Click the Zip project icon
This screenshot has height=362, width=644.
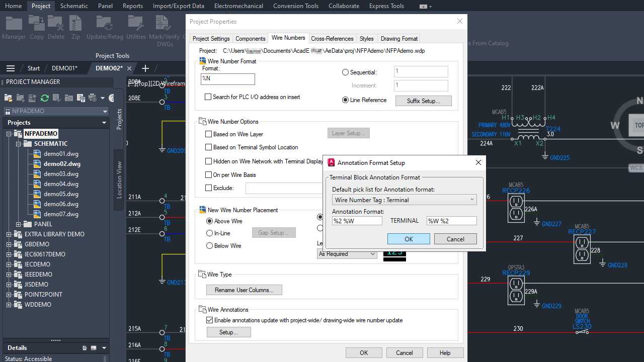point(75,23)
